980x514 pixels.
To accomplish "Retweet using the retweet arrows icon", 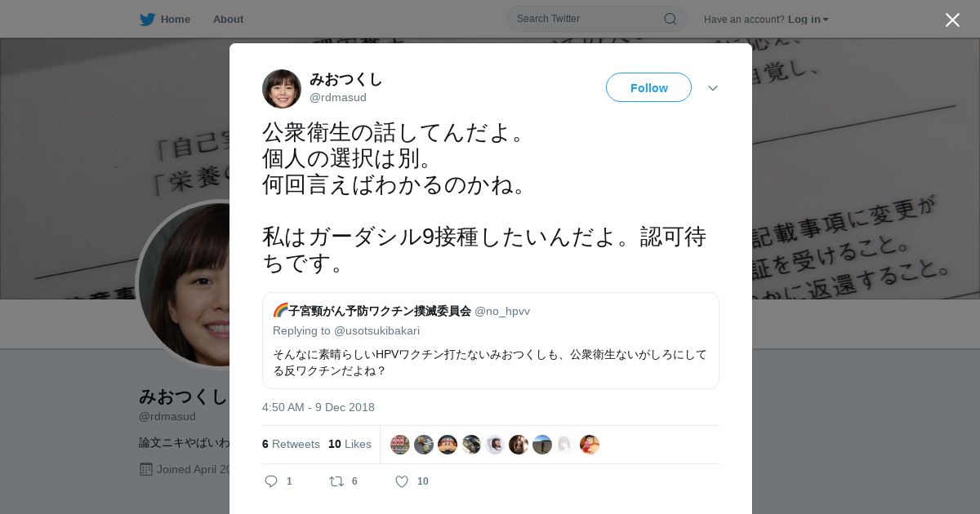I will 336,481.
